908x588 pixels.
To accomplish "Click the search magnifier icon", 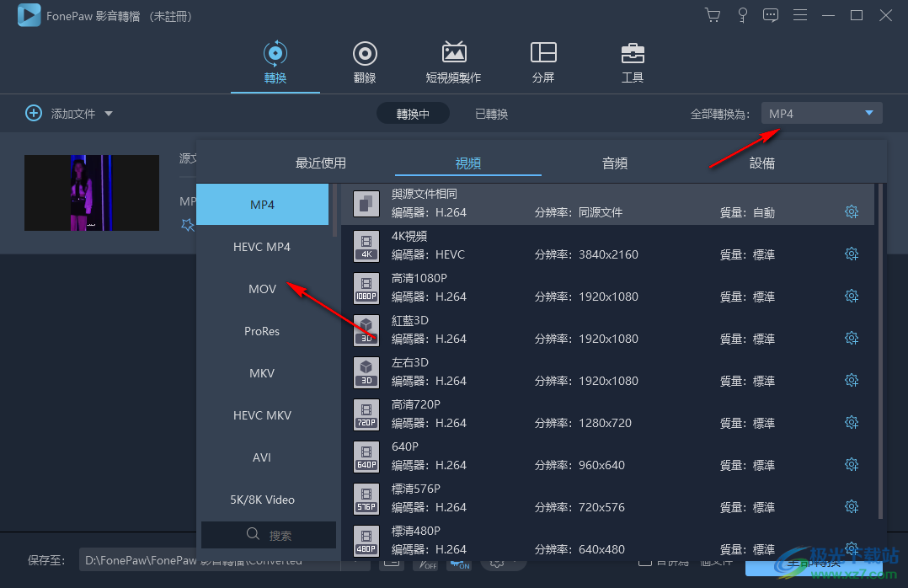I will (253, 534).
